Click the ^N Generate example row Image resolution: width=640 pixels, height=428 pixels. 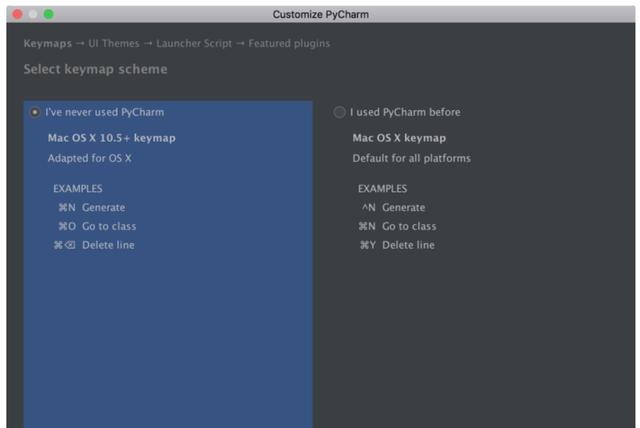393,207
